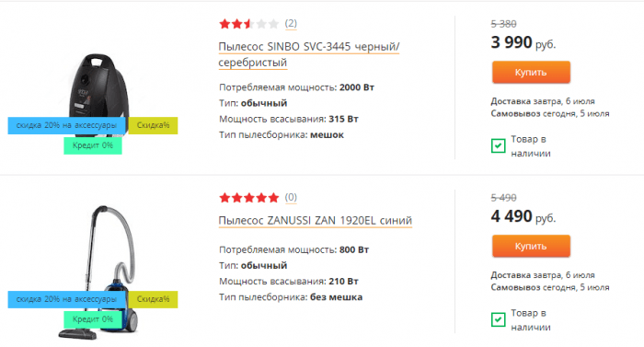644x347 pixels.
Task: Click the SINBO star rating icons
Action: [x=249, y=24]
